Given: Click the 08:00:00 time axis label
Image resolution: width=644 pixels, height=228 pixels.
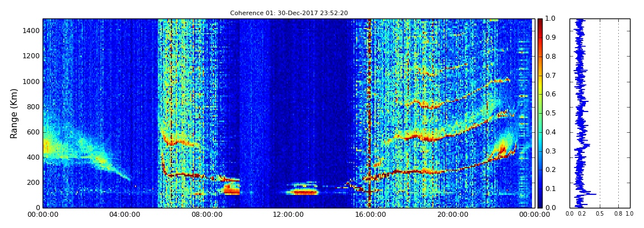Looking at the screenshot, I should (x=206, y=215).
